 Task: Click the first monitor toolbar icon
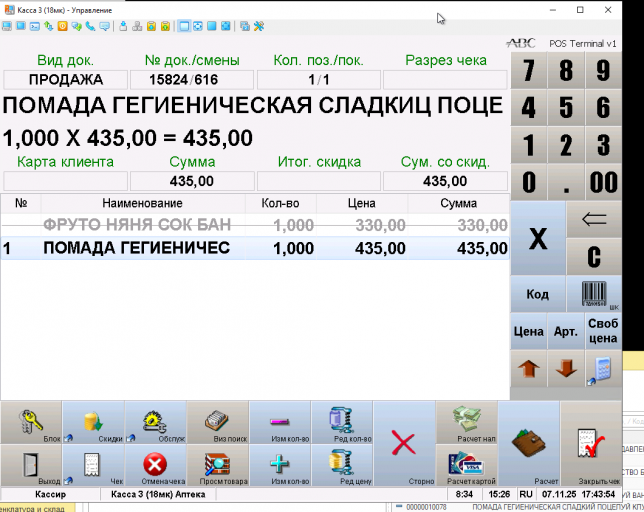(7, 26)
